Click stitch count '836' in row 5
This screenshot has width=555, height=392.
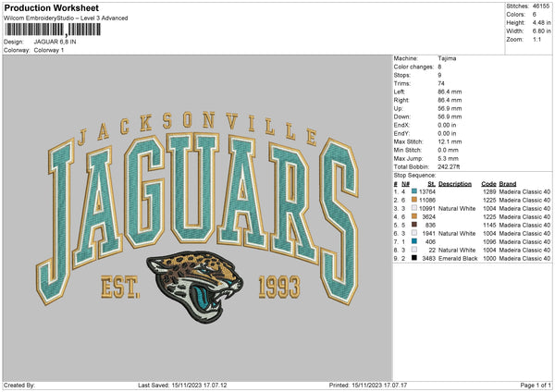click(x=430, y=225)
